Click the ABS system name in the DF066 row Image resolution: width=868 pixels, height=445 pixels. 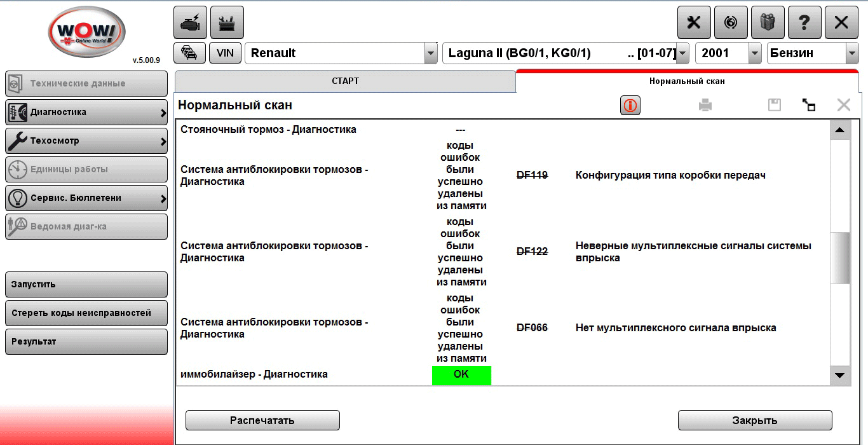click(x=275, y=328)
